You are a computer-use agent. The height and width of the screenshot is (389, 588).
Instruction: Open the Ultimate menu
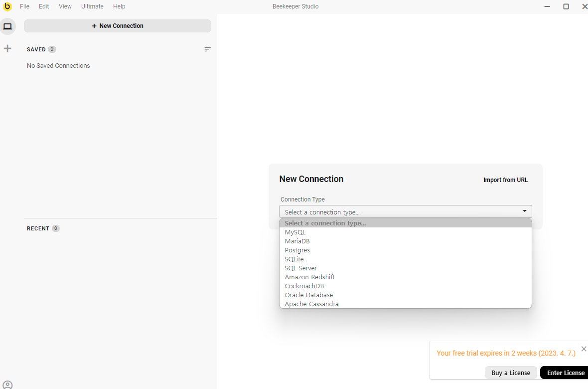(x=92, y=6)
